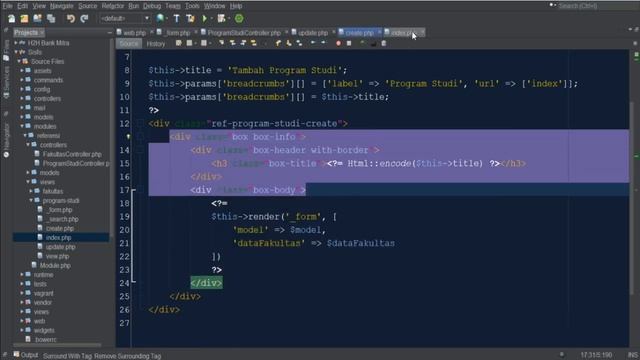Expand the commands folder

point(22,80)
